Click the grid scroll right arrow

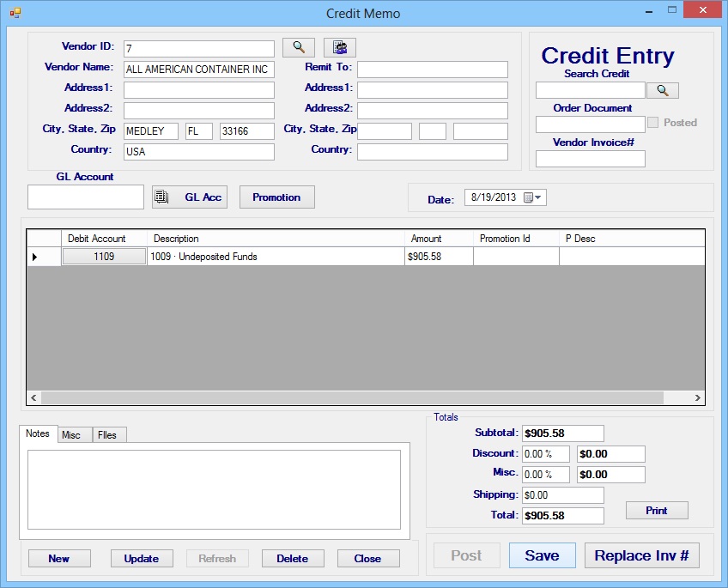697,397
